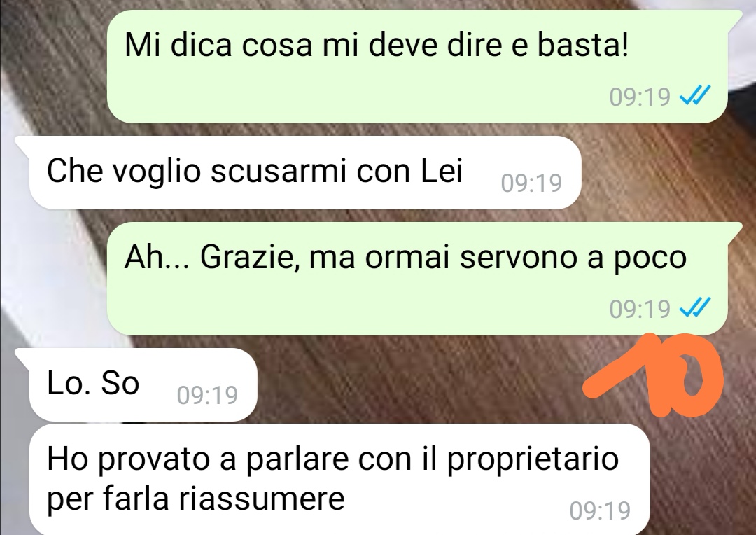Screen dimensions: 756x535
Task: Select the "Ho provato a parlare con il proprietario" message
Action: coord(339,480)
